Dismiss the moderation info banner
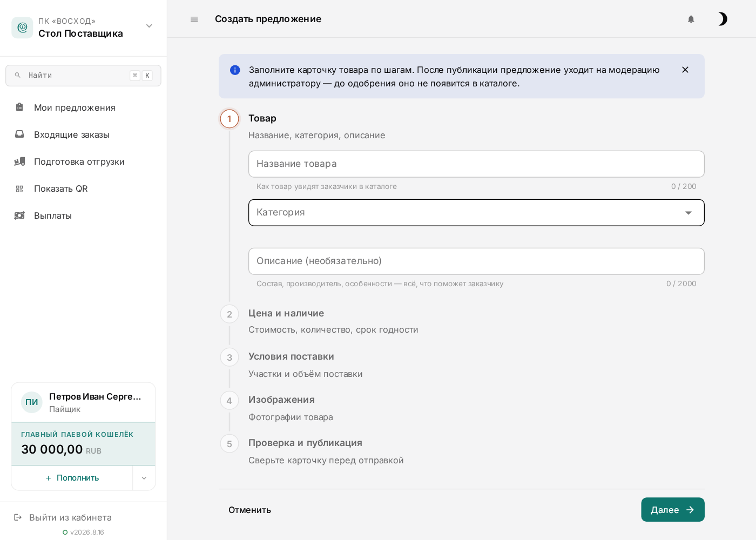The height and width of the screenshot is (540, 756). pos(685,70)
